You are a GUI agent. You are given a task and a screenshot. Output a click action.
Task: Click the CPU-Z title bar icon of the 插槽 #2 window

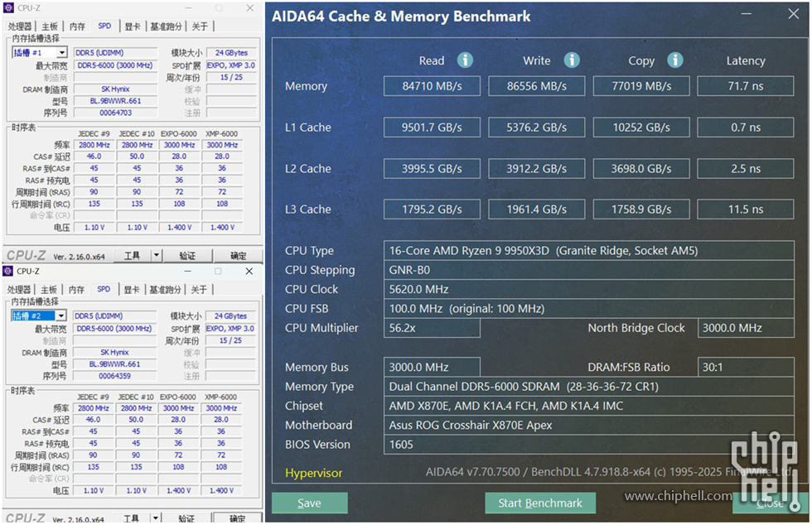[7, 271]
